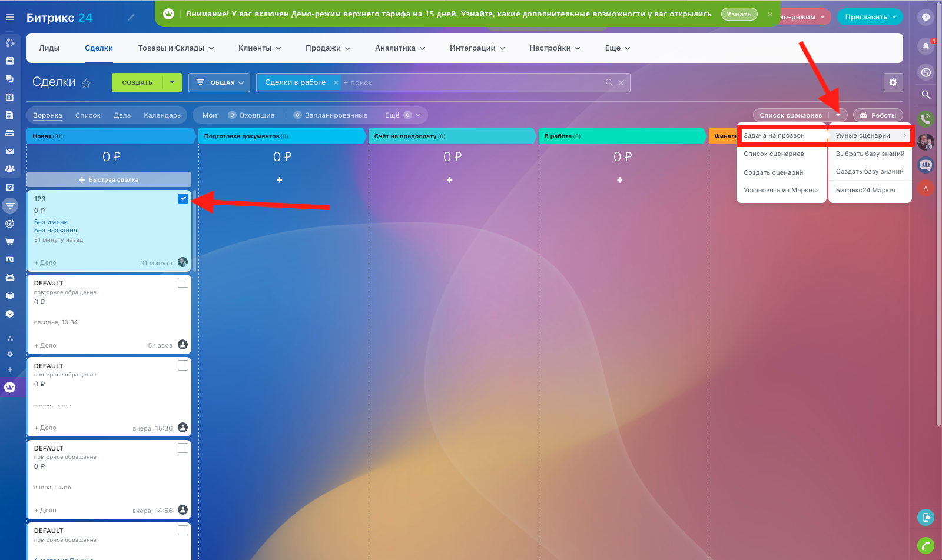Add Сделки to favorites with the star icon

(x=87, y=83)
